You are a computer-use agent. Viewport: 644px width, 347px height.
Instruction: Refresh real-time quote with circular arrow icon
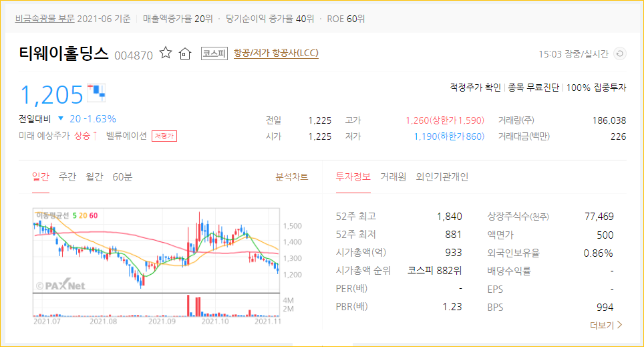coord(620,53)
